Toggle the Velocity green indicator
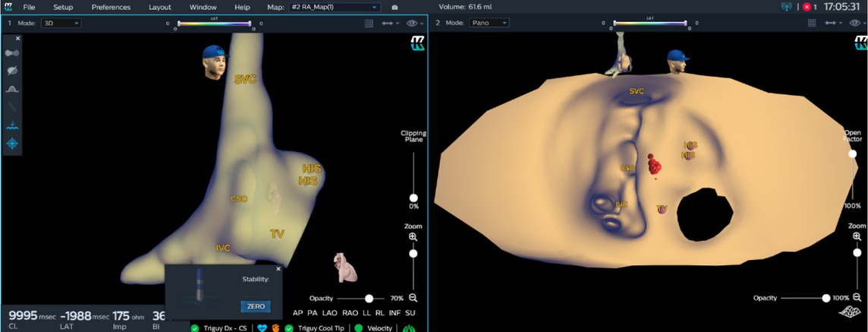This screenshot has height=332, width=868. point(358,328)
